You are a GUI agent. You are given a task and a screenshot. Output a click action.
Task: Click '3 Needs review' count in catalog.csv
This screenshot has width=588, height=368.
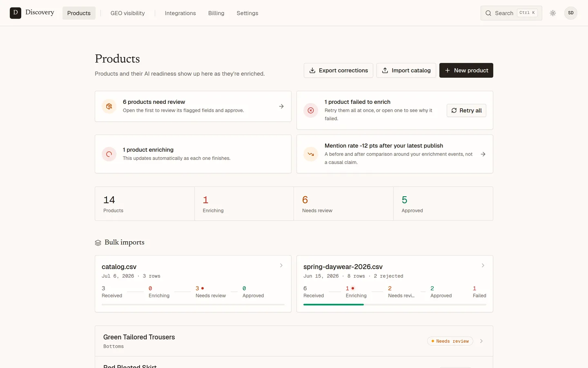click(211, 292)
